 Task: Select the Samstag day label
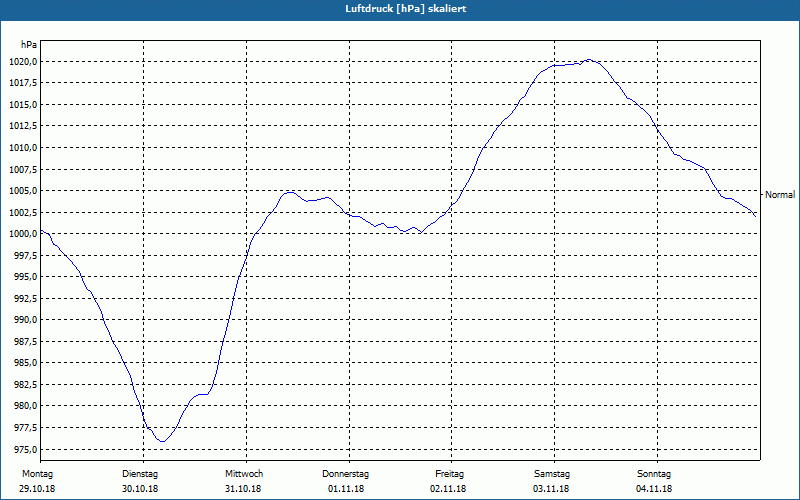tap(552, 474)
